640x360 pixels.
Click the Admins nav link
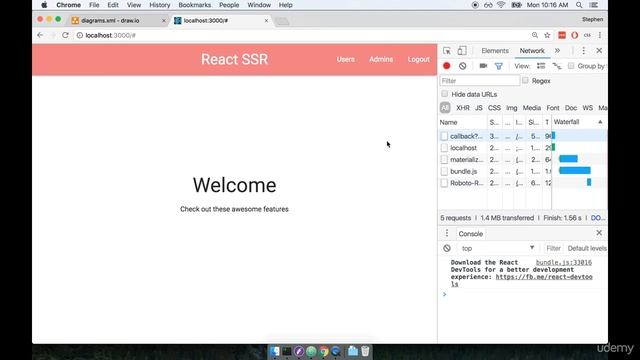pos(381,59)
